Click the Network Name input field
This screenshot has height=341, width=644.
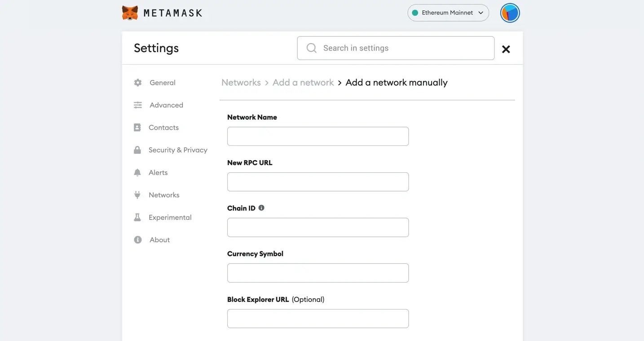[318, 136]
